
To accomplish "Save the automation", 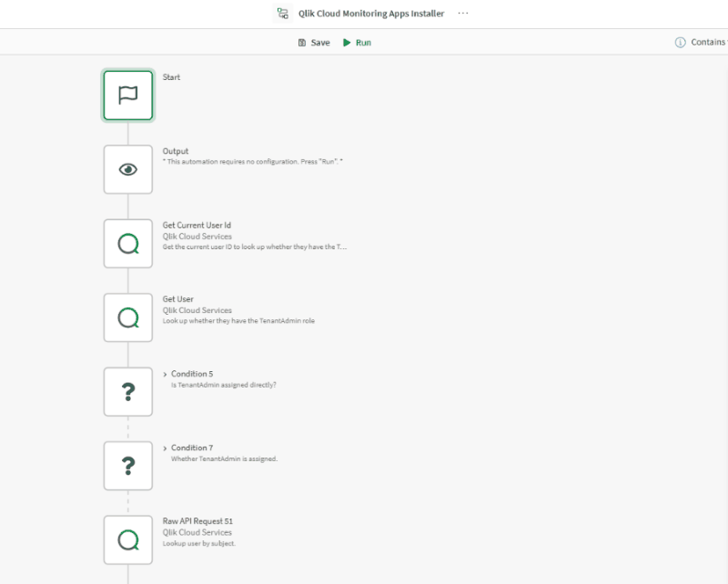I will [314, 43].
